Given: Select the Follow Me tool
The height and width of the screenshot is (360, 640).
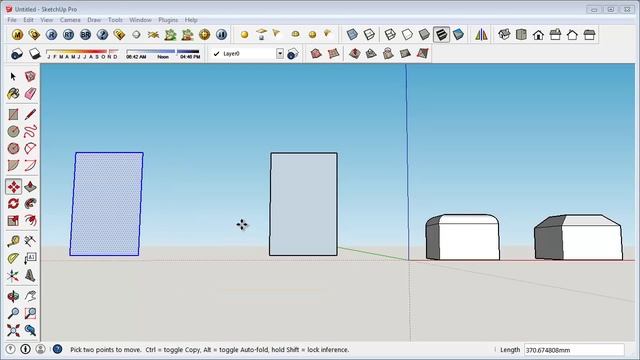Looking at the screenshot, I should pos(30,204).
